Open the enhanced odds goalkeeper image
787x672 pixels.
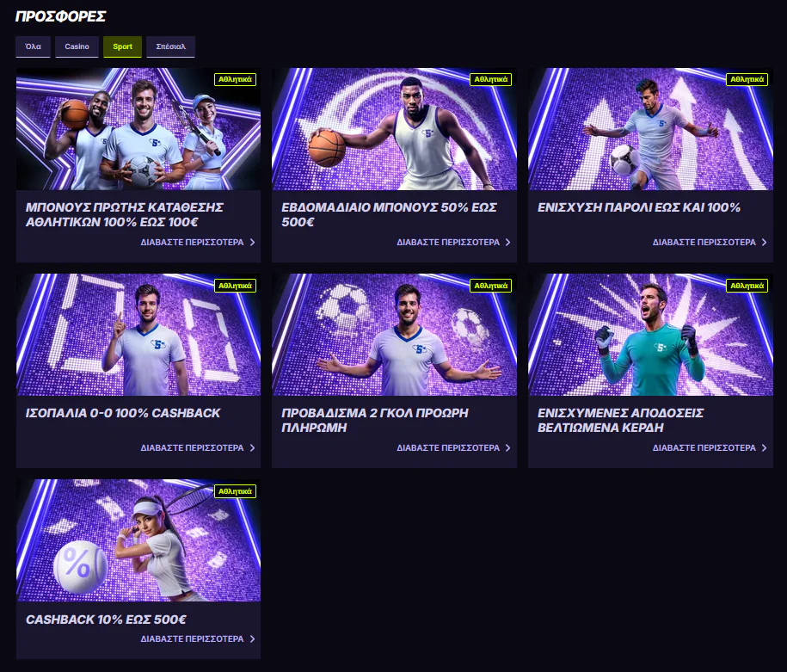(650, 335)
